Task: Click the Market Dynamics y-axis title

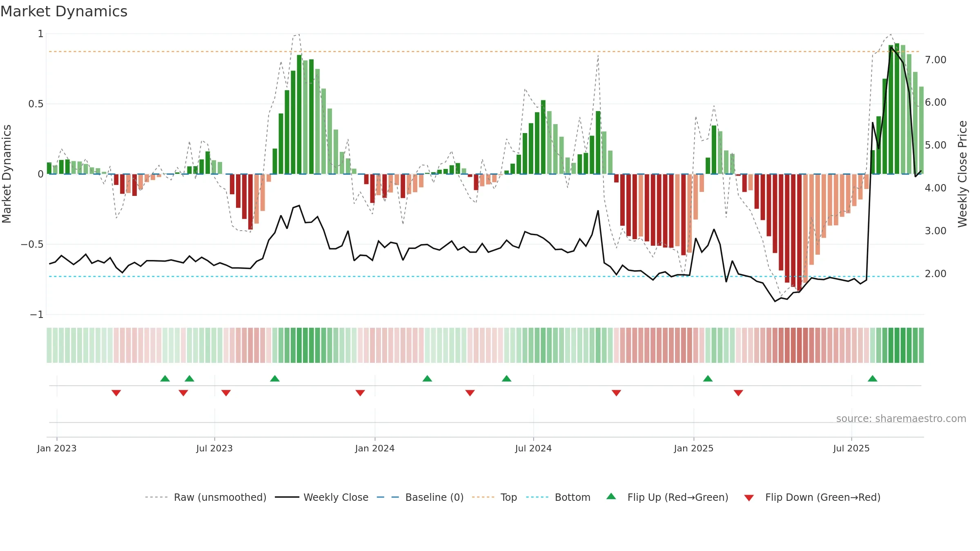Action: pos(7,174)
